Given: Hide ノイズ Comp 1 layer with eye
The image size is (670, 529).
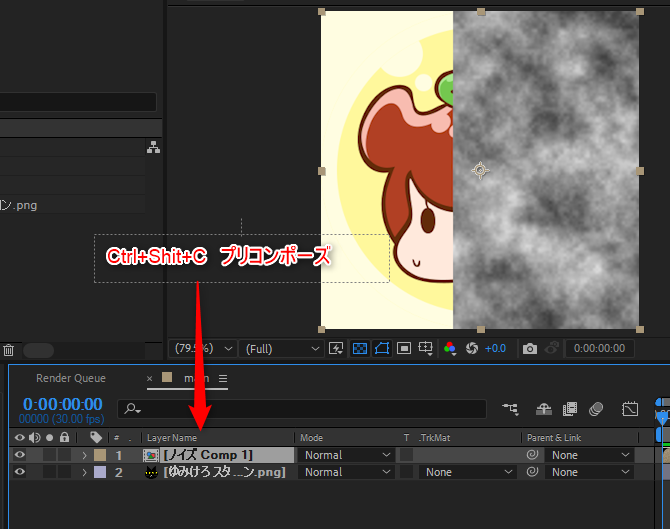Looking at the screenshot, I should (20, 455).
